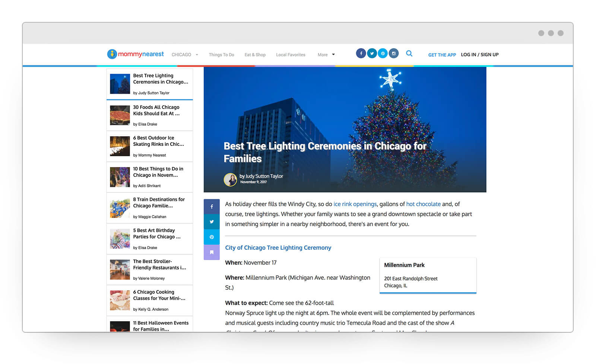Open '30 Foods All Chicago Kids' thumbnail
This screenshot has width=596, height=364.
(x=120, y=115)
